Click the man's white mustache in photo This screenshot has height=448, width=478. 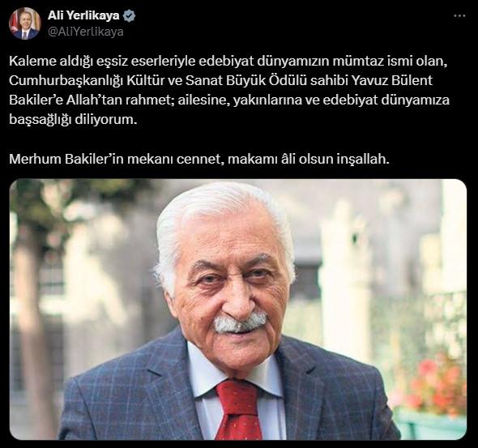click(x=240, y=324)
